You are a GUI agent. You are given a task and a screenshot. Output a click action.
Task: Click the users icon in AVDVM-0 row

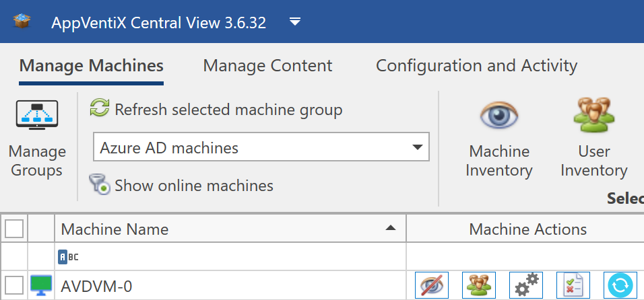point(479,286)
